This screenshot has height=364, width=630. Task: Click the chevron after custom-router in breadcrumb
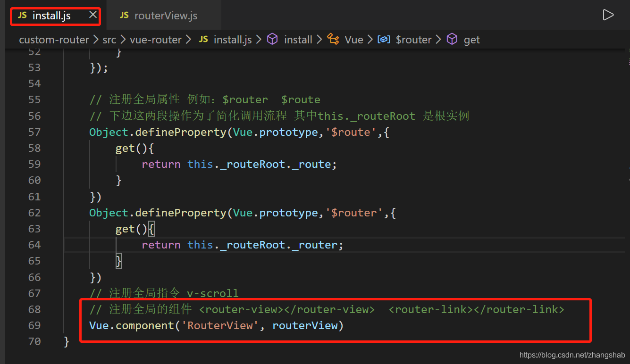click(96, 40)
